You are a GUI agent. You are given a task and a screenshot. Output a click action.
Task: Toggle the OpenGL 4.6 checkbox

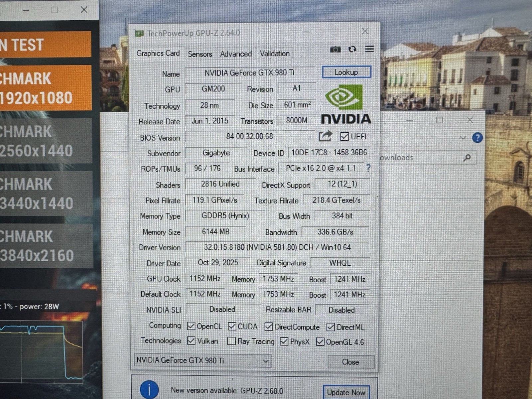coord(320,341)
